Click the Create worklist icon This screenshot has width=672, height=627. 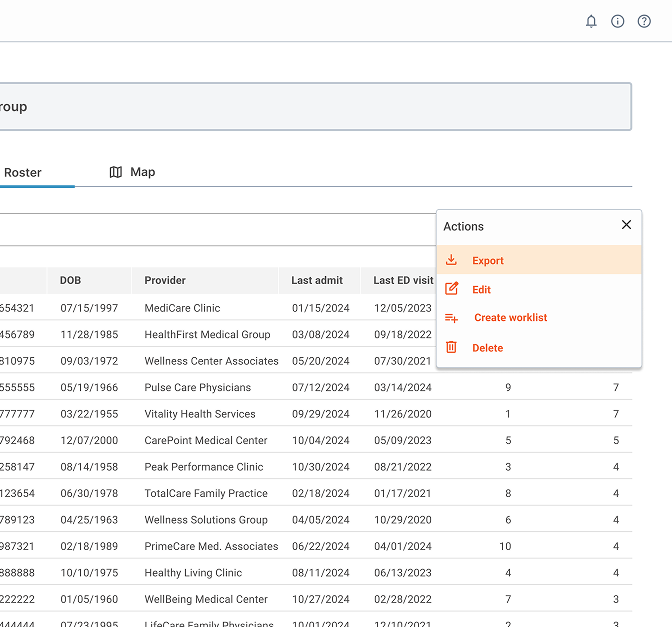[451, 318]
